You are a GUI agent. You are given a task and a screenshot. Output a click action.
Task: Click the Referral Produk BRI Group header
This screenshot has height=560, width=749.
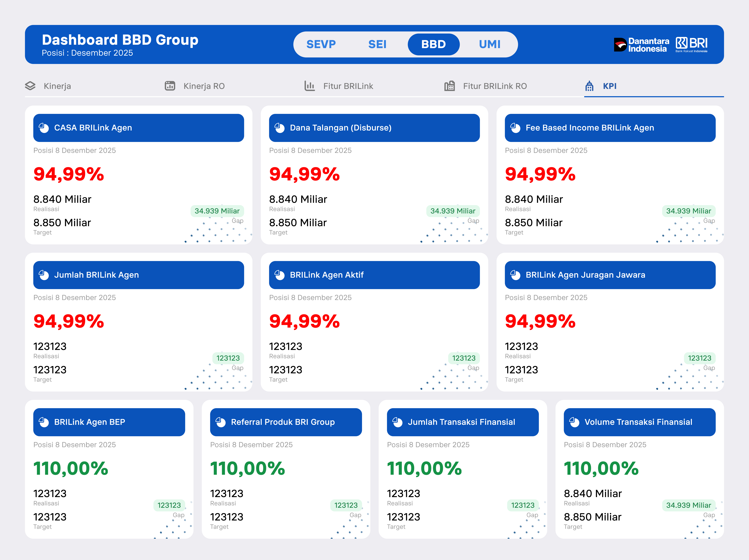(286, 422)
